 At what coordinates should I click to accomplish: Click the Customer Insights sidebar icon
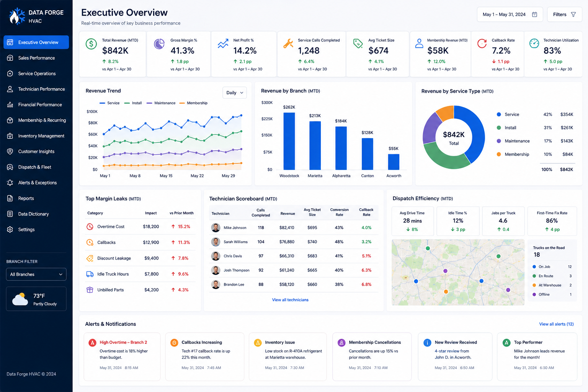click(10, 151)
